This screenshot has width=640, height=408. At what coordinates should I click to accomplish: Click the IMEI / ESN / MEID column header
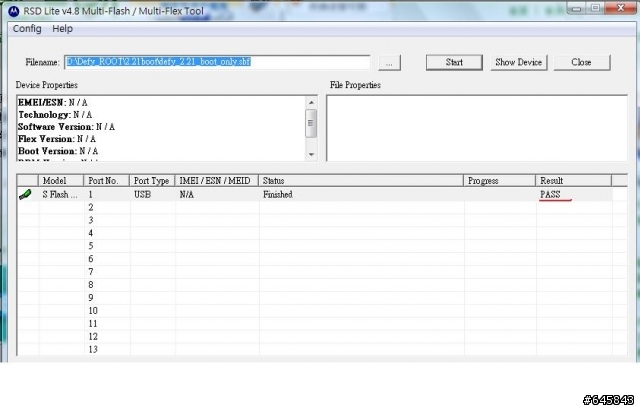217,180
